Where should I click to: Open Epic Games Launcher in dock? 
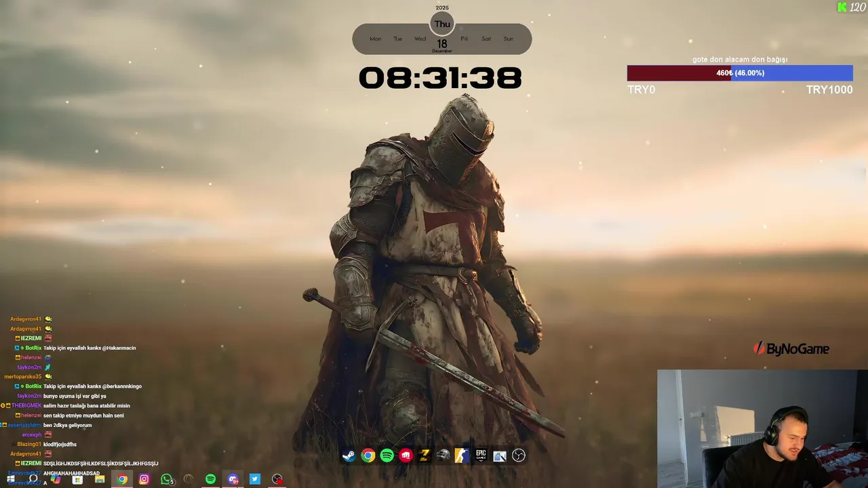click(481, 455)
